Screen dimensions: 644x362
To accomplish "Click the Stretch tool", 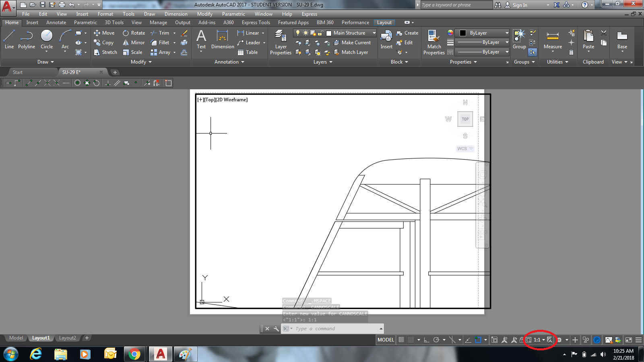I will click(x=105, y=52).
